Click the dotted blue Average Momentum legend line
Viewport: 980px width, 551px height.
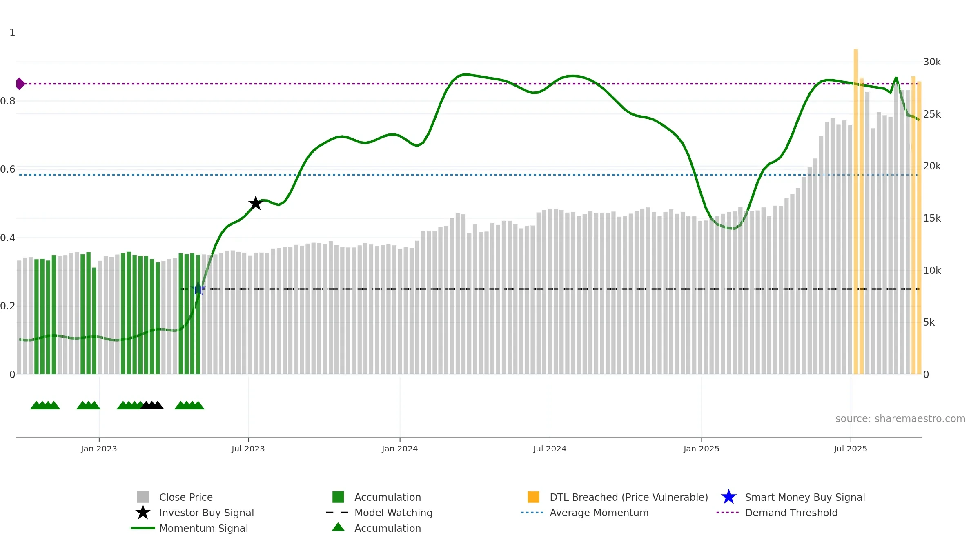pos(532,513)
